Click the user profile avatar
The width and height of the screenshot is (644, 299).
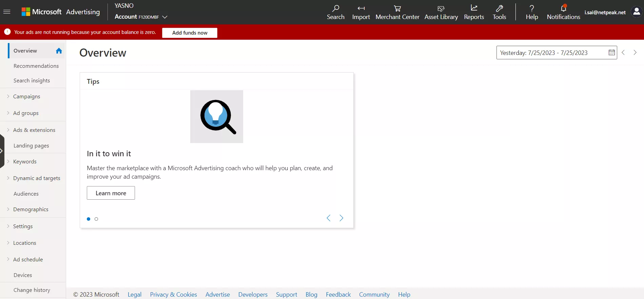(x=637, y=12)
